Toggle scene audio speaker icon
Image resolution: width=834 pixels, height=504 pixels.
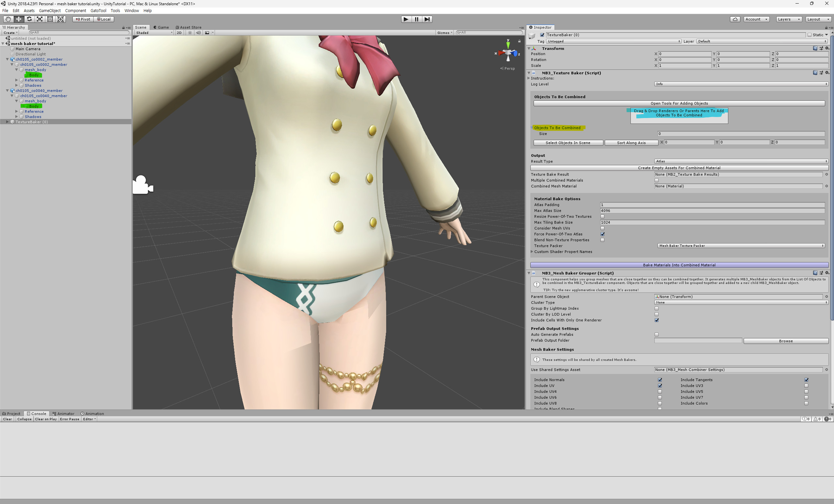[x=198, y=33]
